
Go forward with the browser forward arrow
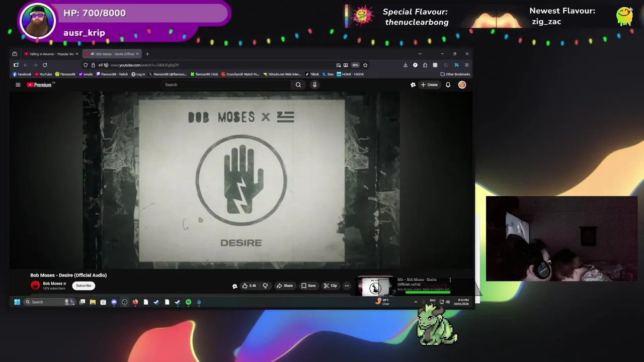click(35, 65)
